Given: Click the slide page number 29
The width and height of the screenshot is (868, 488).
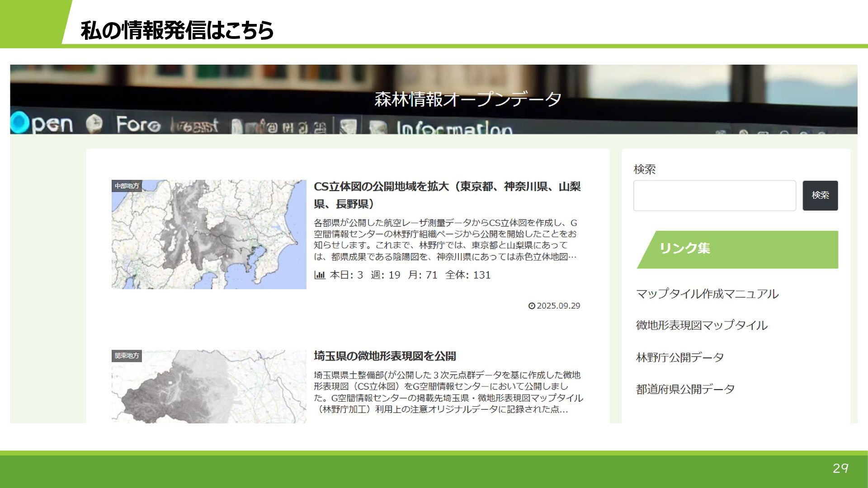Looking at the screenshot, I should 840,469.
